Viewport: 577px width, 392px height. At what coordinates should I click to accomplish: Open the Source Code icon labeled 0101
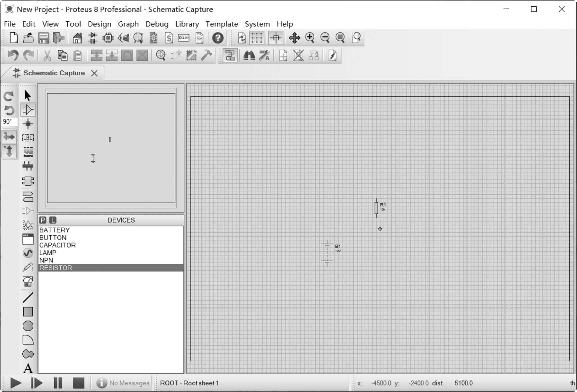click(x=184, y=38)
